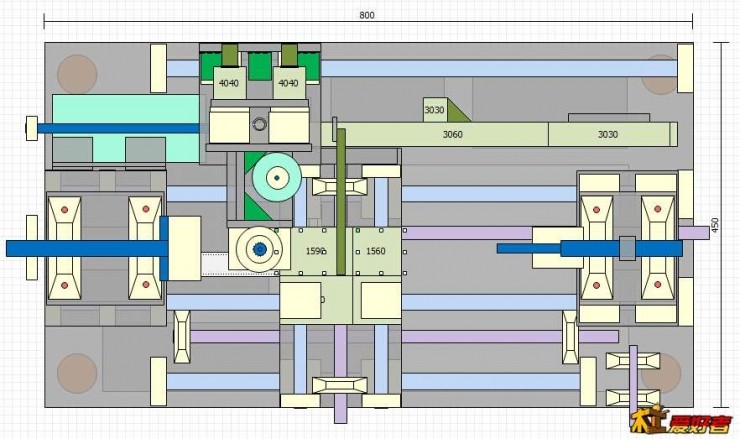This screenshot has height=439, width=740.
Task: Select the gray-blue collar on the blue shaft
Action: (627, 248)
